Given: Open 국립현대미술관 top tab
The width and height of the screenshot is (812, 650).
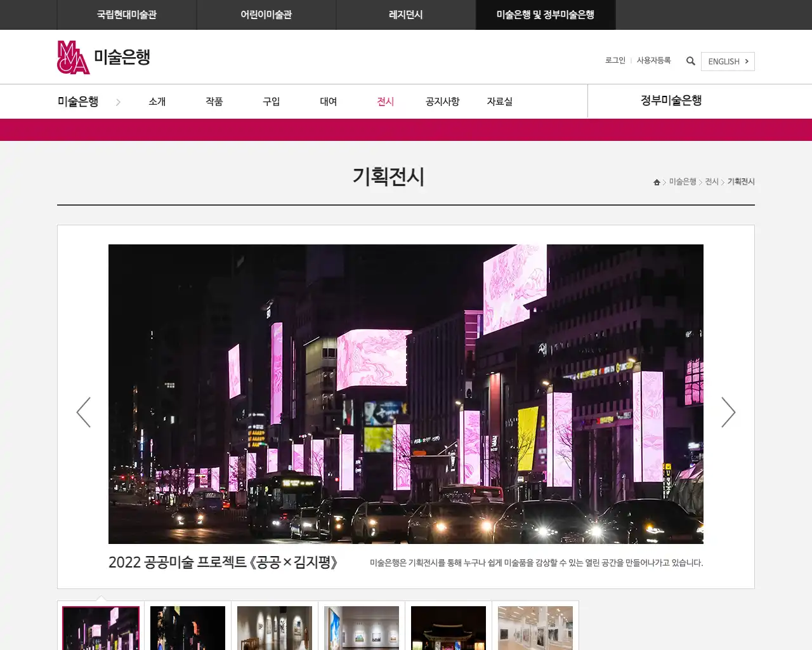Looking at the screenshot, I should (127, 15).
